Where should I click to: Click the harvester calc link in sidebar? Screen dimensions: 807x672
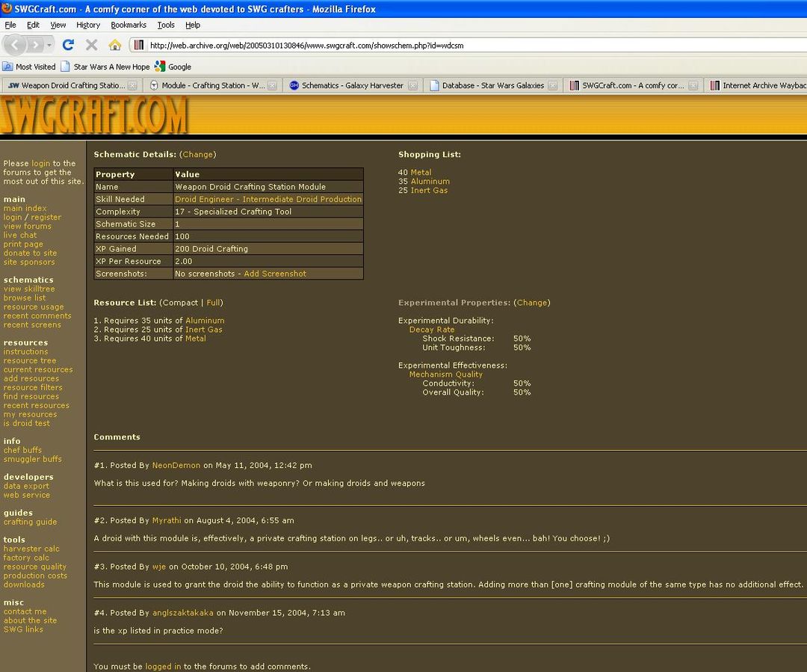[31, 549]
